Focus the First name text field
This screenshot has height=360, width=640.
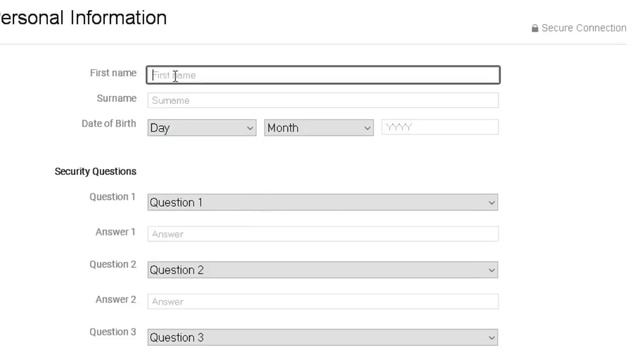323,75
